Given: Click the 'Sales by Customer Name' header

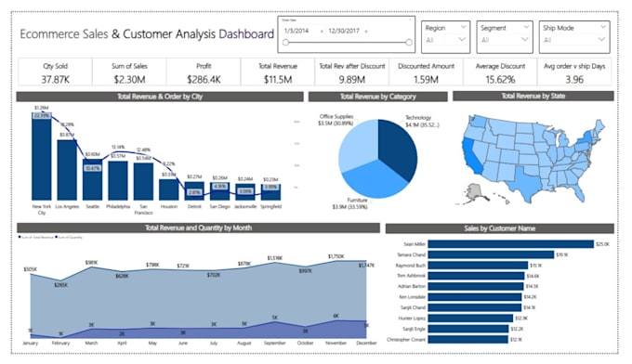Looking at the screenshot, I should [x=499, y=228].
